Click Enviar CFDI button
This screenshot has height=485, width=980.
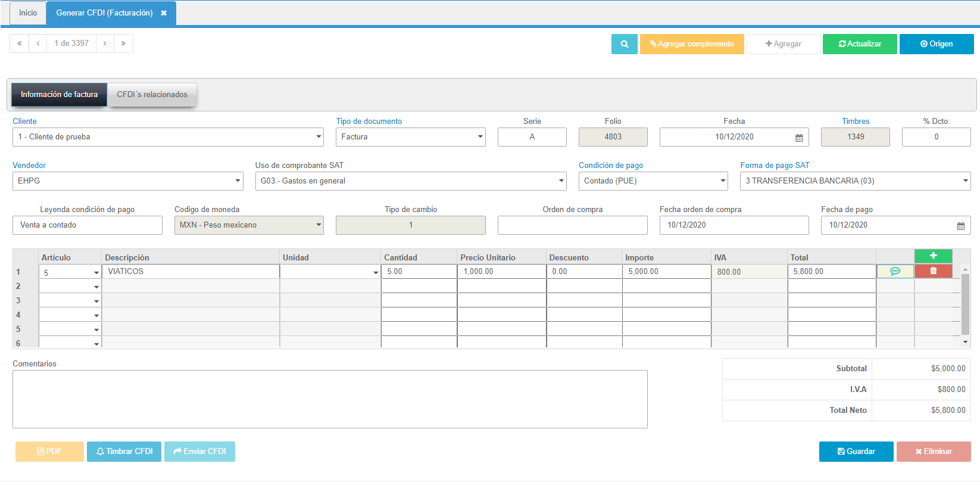point(199,452)
